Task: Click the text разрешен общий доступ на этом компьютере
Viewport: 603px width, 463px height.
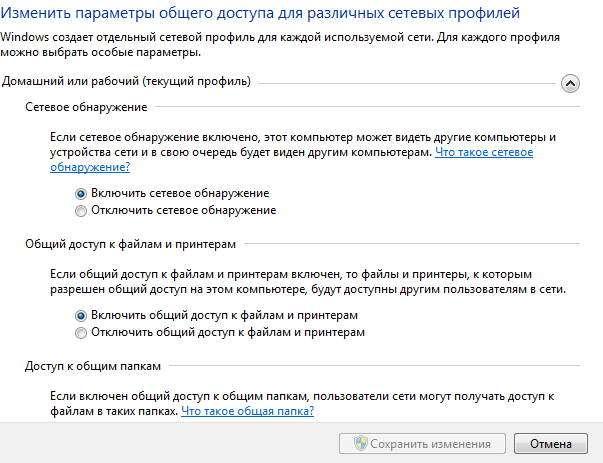Action: tap(178, 289)
